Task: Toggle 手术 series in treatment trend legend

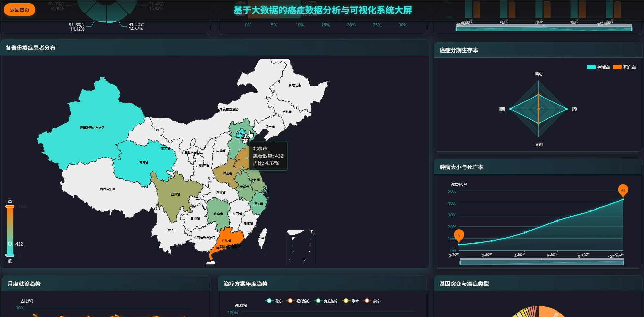Action: pyautogui.click(x=350, y=301)
